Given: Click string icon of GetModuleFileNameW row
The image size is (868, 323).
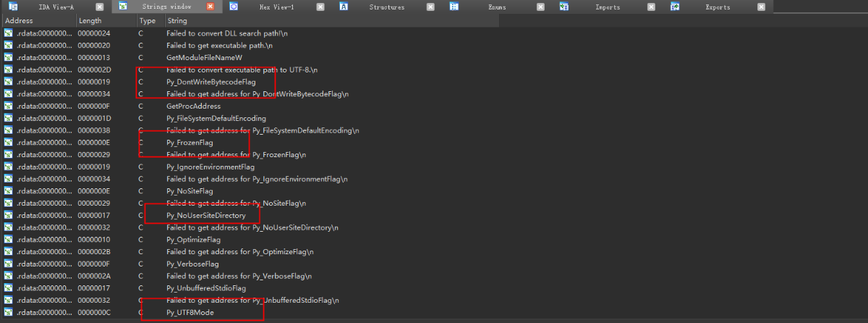Looking at the screenshot, I should coord(8,57).
